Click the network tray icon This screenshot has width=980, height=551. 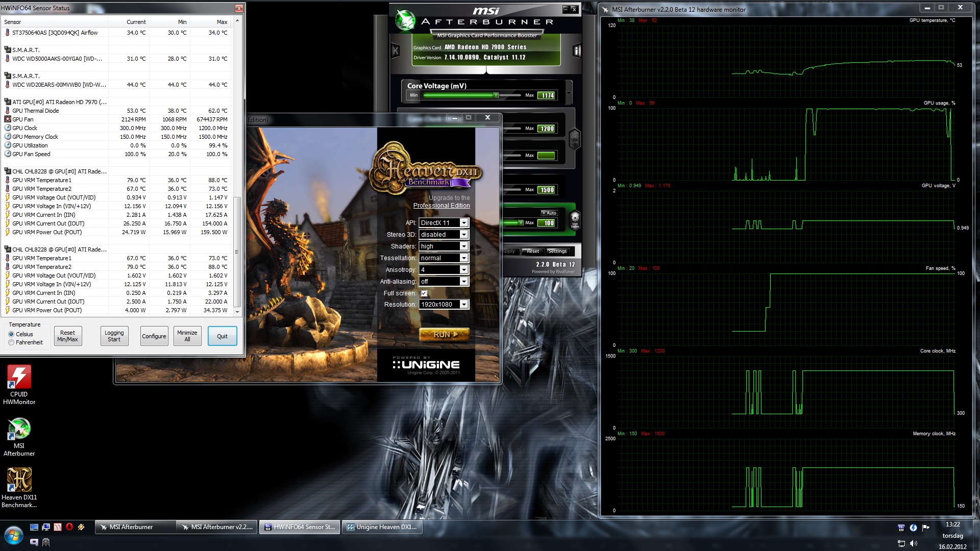[901, 543]
